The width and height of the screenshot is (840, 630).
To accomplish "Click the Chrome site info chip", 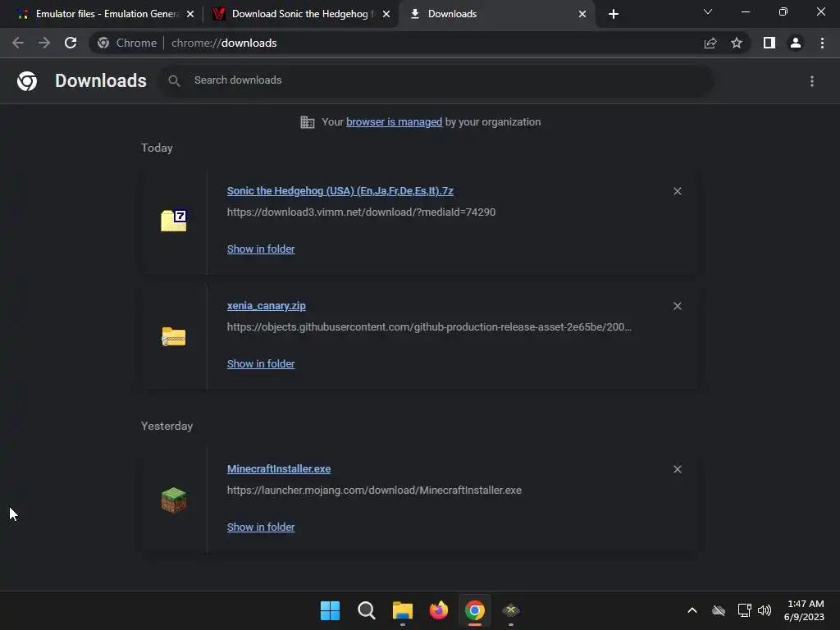I will (x=127, y=43).
